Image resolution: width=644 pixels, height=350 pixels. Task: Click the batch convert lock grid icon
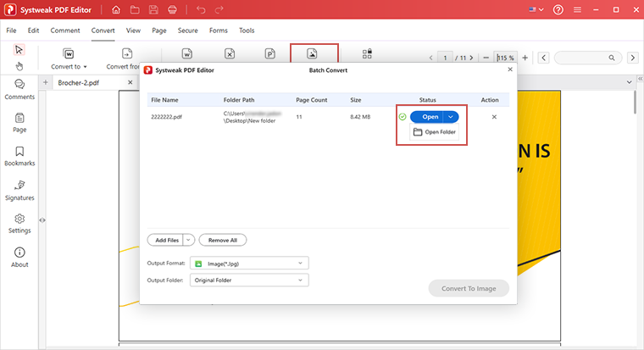click(x=367, y=54)
